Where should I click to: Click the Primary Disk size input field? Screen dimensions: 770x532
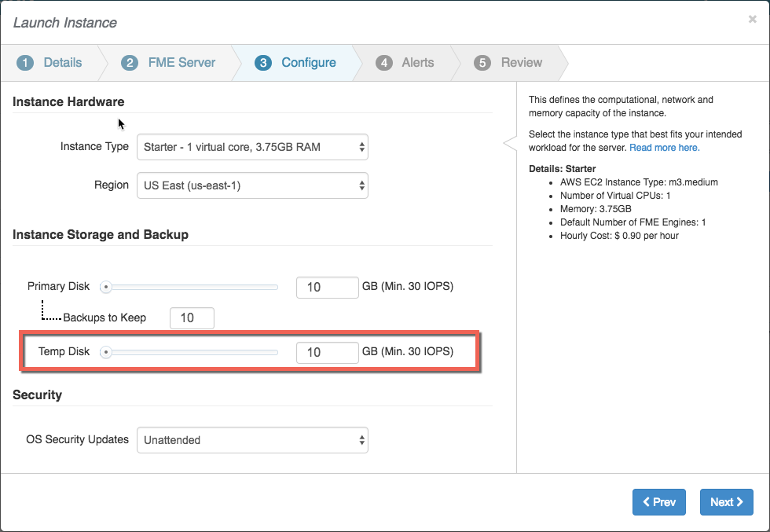(328, 288)
